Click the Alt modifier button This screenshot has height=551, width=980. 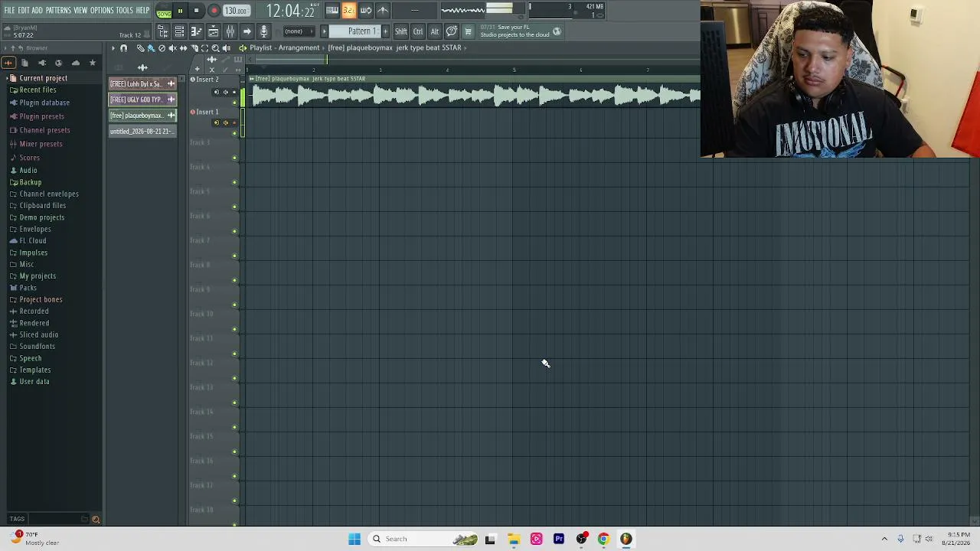coord(435,31)
